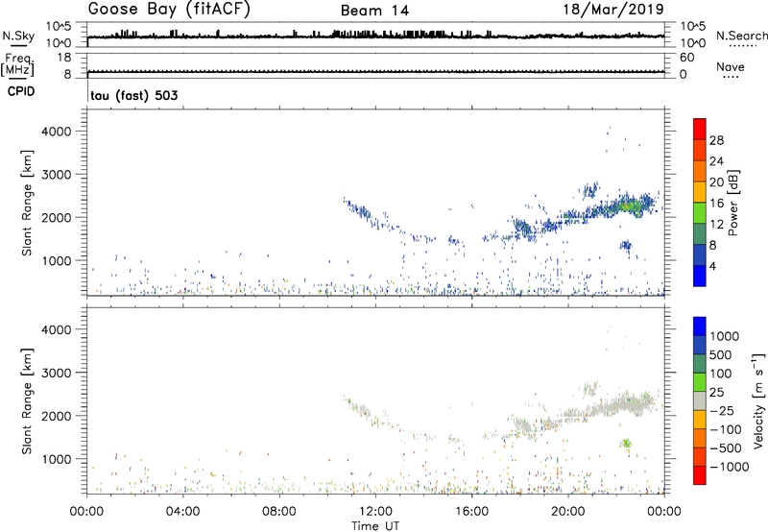Image resolution: width=768 pixels, height=532 pixels.
Task: Click the "Nave" legend label
Action: [x=731, y=66]
